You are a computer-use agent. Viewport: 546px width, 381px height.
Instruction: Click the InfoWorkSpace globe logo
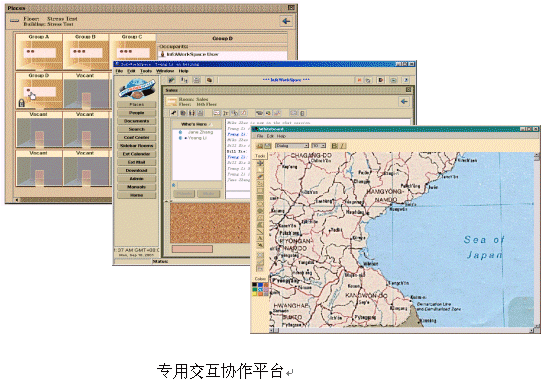pos(137,89)
